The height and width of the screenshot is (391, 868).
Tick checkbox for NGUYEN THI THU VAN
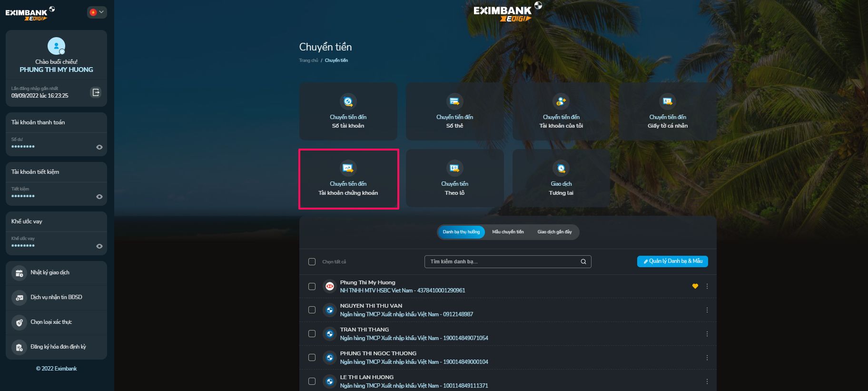coord(312,310)
